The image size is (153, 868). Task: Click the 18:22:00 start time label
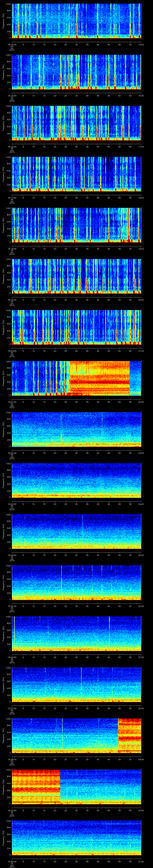coord(12,453)
